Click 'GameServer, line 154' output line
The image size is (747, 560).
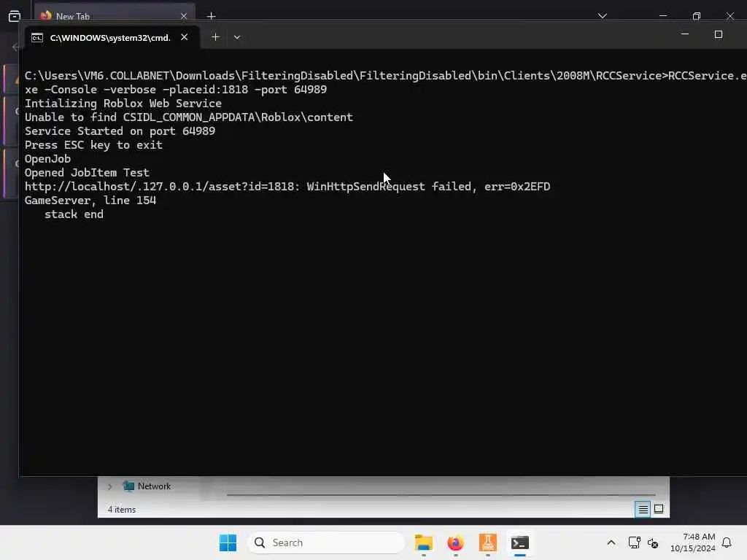coord(90,201)
